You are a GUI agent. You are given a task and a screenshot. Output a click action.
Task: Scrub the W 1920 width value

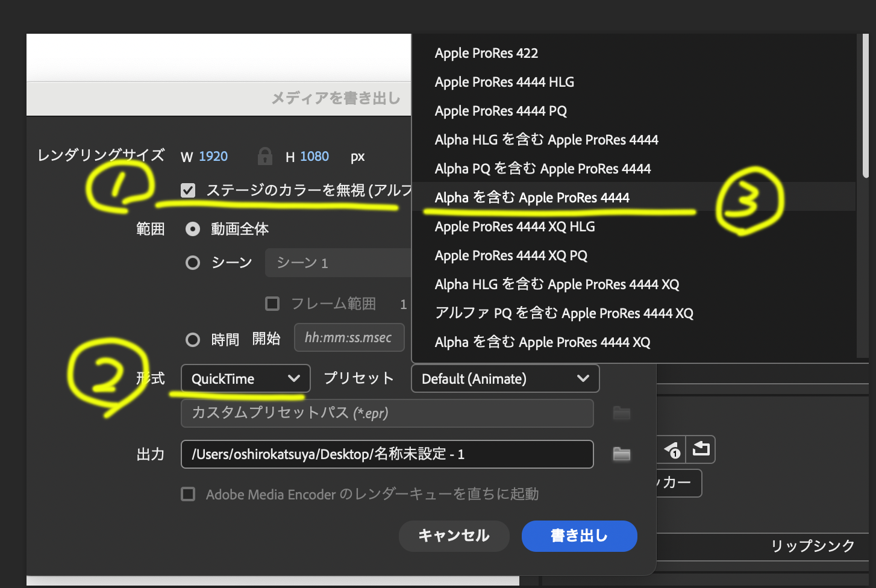pos(214,156)
